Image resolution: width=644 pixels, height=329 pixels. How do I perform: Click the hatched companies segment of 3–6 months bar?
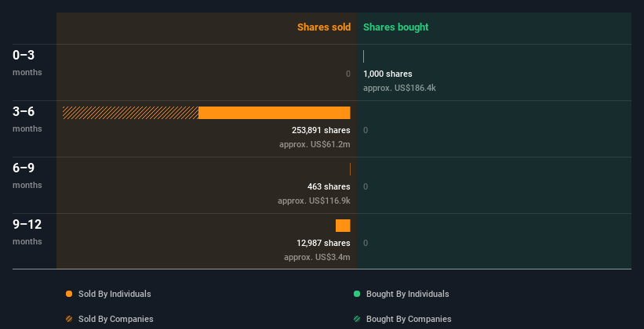pos(131,113)
